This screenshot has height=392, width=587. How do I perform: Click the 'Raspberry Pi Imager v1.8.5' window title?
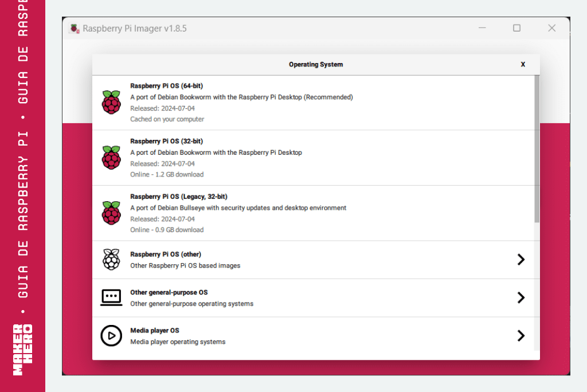click(134, 29)
